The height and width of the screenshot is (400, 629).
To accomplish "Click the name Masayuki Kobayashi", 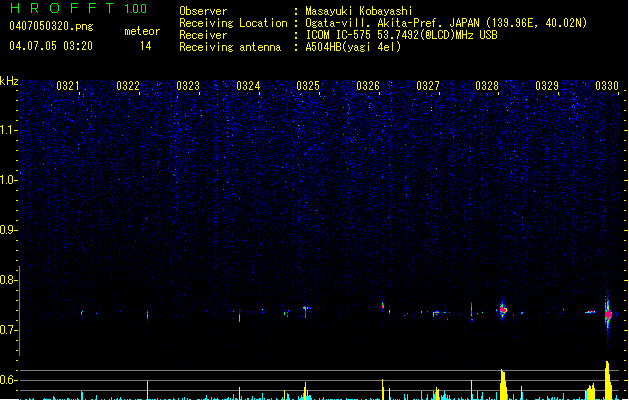I will [x=359, y=11].
